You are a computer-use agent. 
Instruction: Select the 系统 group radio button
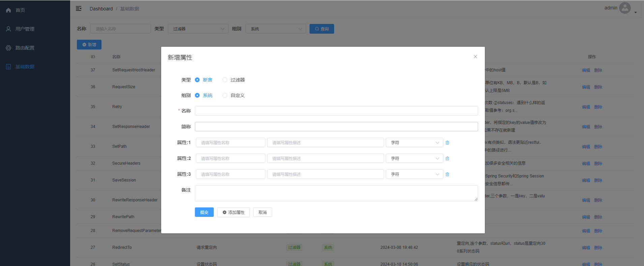[197, 95]
